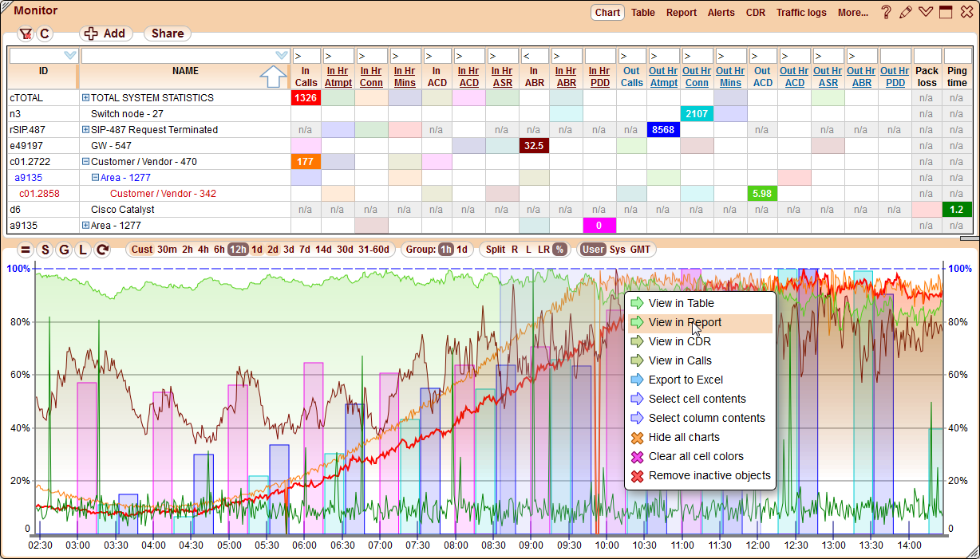This screenshot has width=980, height=559.
Task: Click the Add button
Action: click(105, 33)
